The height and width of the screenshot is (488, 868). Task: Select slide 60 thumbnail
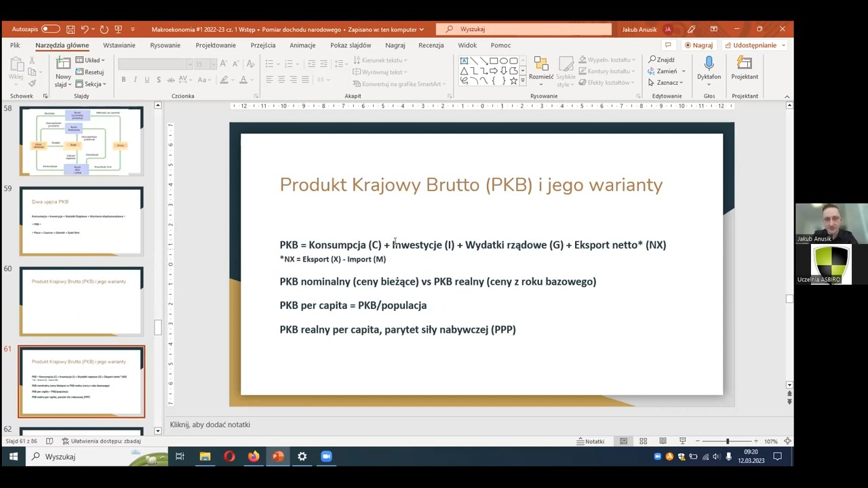[81, 301]
